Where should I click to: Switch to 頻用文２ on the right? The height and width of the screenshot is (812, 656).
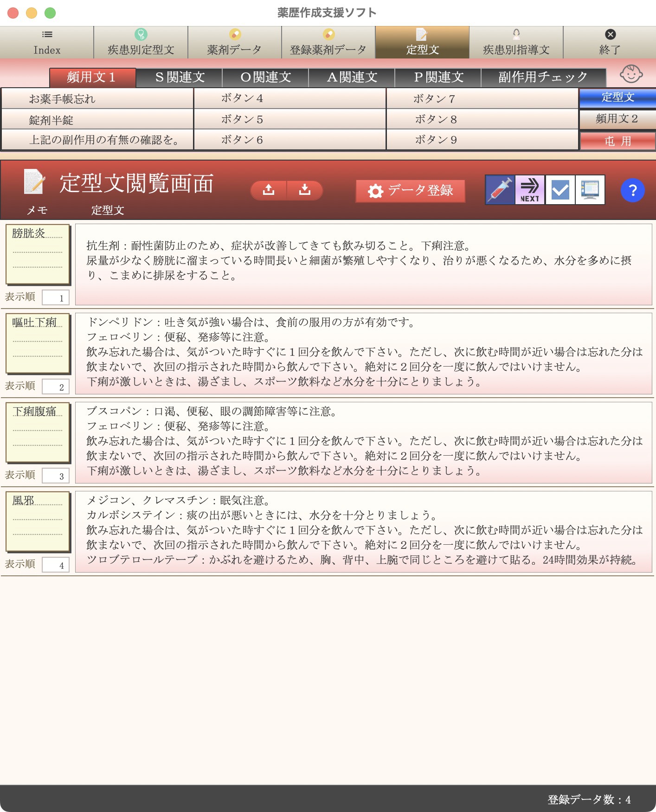coord(617,119)
